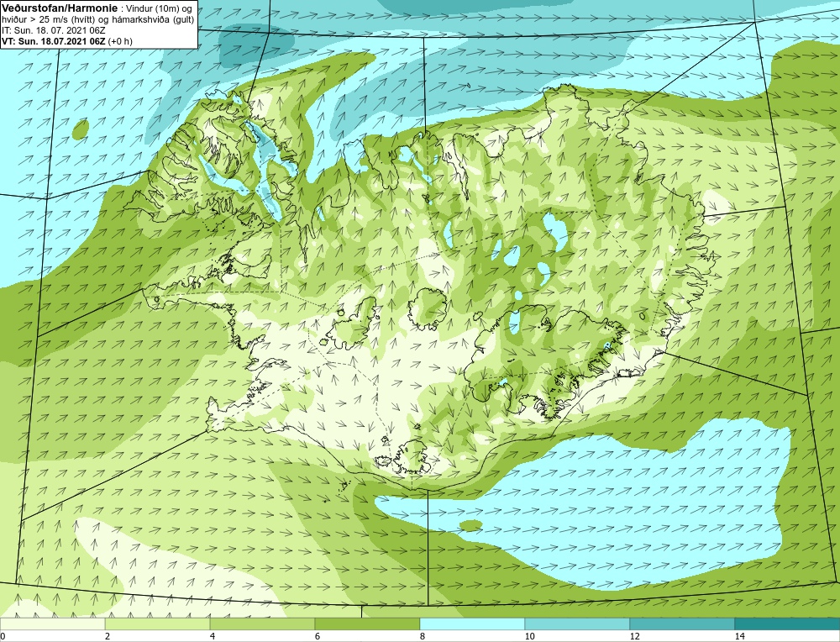840x642 pixels.
Task: Click the darkest teal legend swatch above 14
Action: pos(788,624)
